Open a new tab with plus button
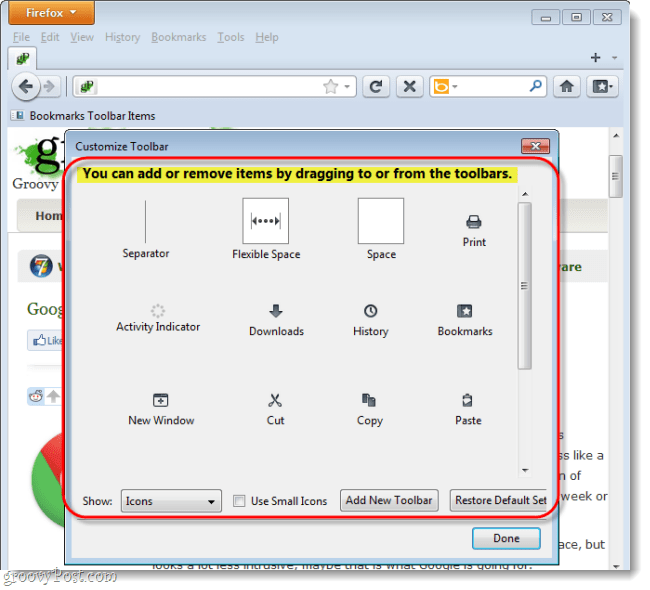The height and width of the screenshot is (590, 650). 595,57
